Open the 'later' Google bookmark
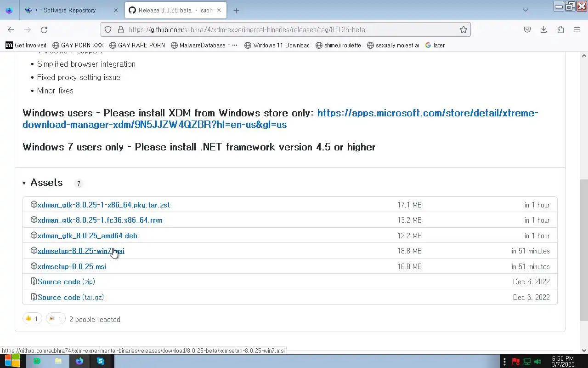 [435, 45]
